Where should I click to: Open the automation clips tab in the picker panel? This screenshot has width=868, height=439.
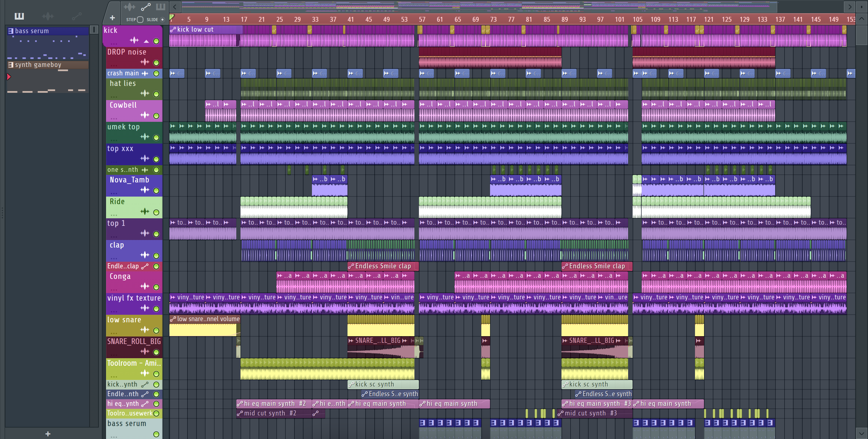pyautogui.click(x=77, y=16)
